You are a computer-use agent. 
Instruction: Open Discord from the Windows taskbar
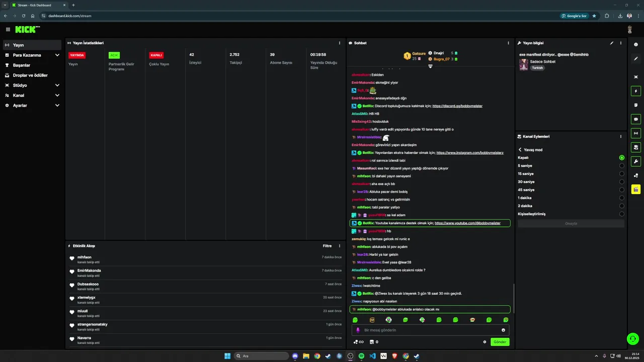pos(295,356)
